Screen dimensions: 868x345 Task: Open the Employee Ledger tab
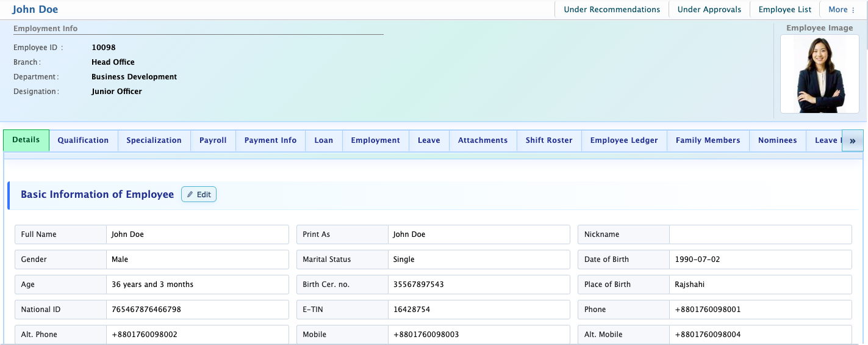[624, 140]
